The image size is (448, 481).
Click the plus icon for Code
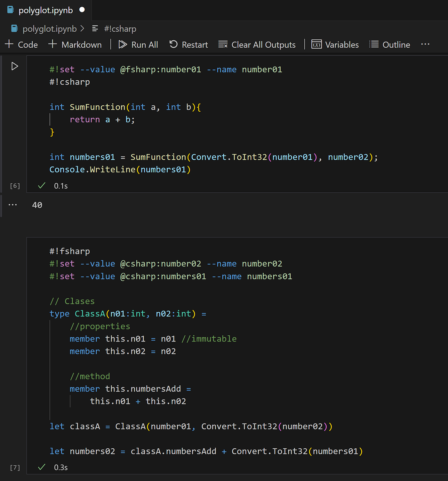coord(9,44)
